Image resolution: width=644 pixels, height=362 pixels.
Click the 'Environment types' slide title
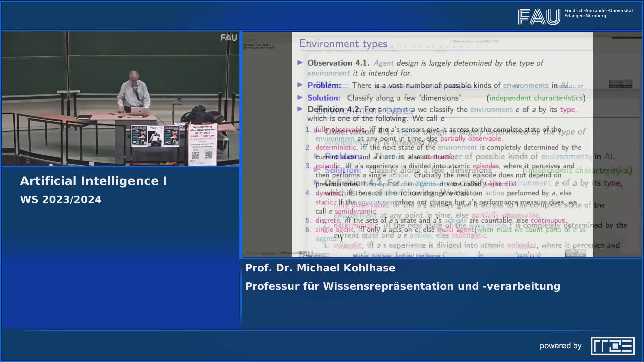[x=343, y=44]
